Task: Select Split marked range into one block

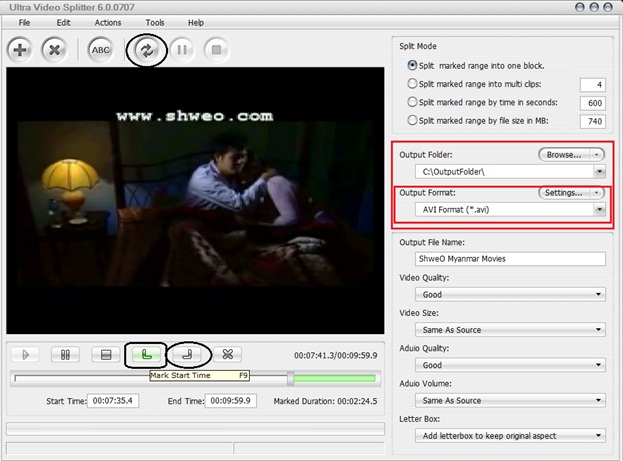Action: click(x=412, y=65)
